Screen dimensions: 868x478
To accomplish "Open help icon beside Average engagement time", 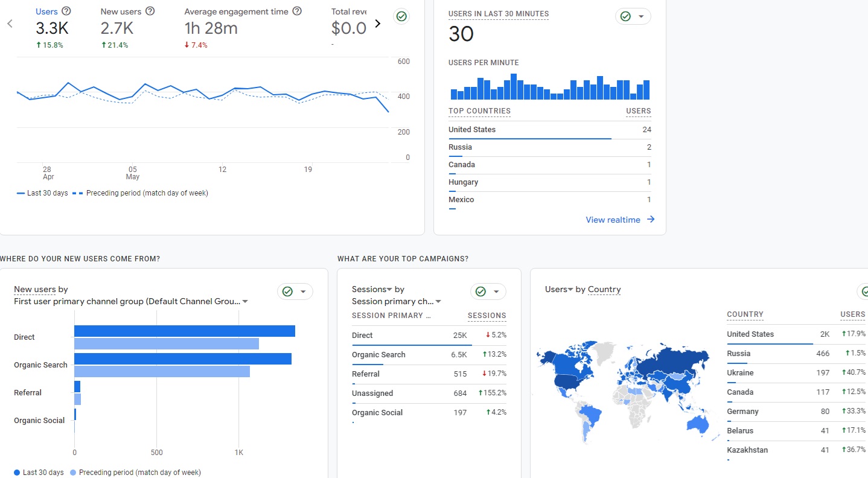I will point(297,11).
